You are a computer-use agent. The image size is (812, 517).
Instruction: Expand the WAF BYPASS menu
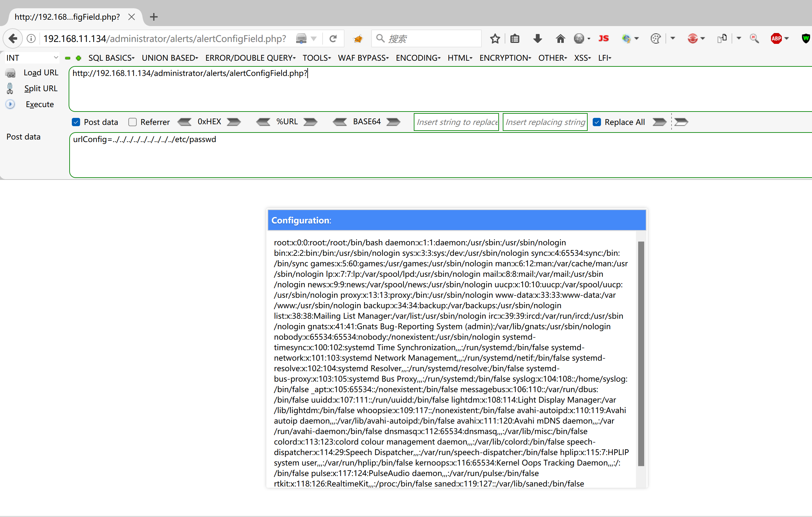tap(363, 58)
